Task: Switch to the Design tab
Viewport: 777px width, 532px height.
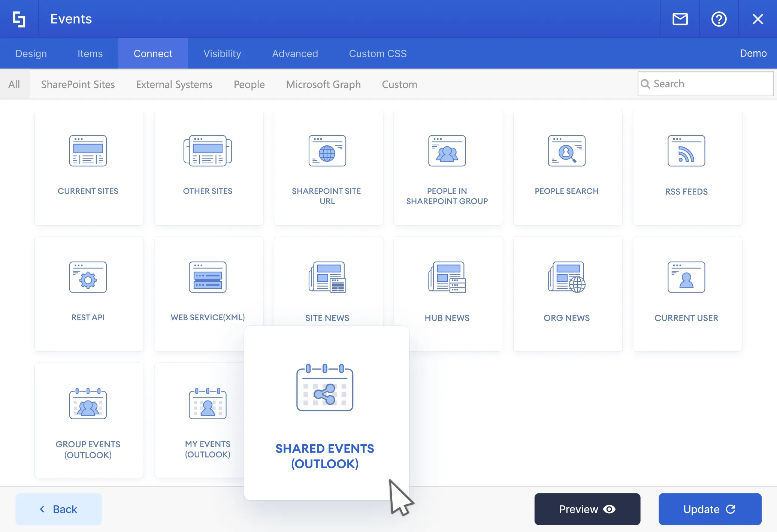Action: [31, 54]
